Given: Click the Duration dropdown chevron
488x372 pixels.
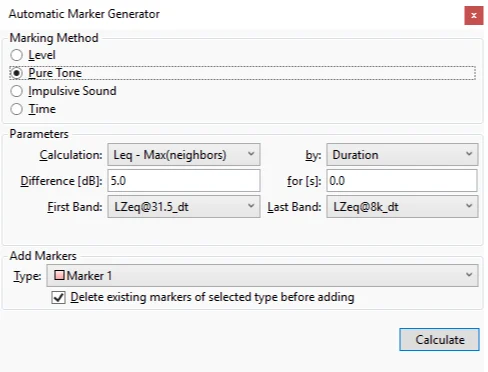Looking at the screenshot, I should click(x=469, y=154).
